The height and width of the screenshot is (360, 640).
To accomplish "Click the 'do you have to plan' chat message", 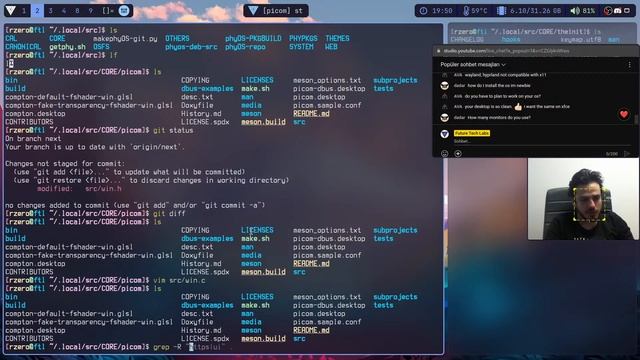I will pos(503,96).
